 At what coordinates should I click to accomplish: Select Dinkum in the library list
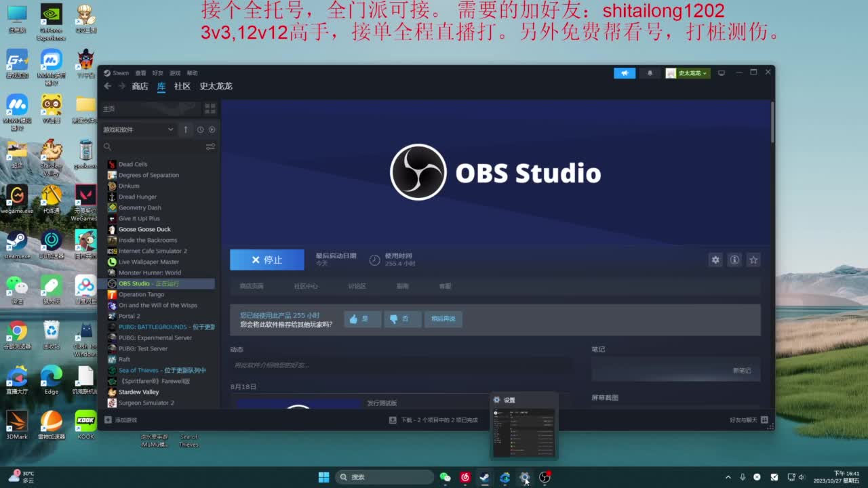tap(129, 186)
